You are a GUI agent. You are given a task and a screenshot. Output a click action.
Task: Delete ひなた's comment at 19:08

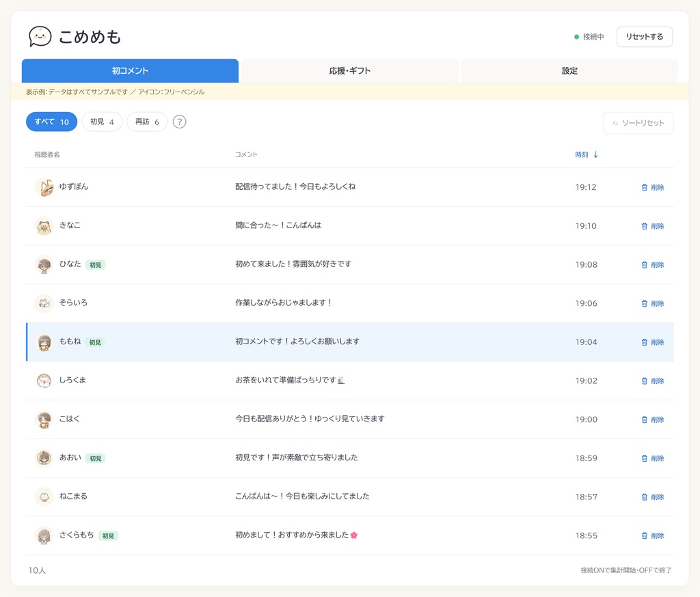click(x=653, y=265)
